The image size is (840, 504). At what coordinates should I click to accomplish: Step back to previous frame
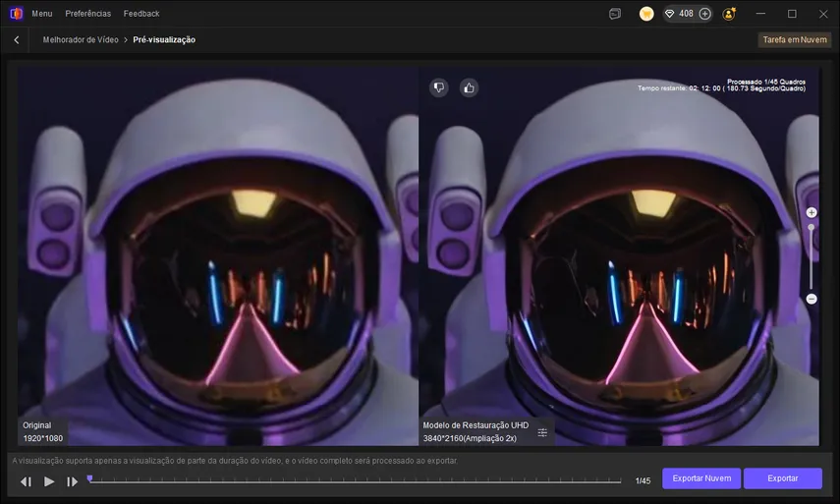click(26, 481)
